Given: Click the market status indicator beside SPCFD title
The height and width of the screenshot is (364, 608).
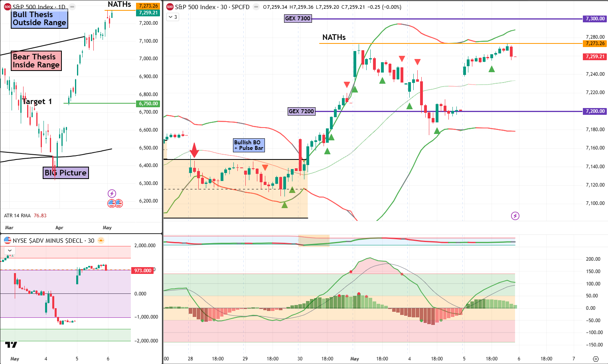Looking at the screenshot, I should (256, 7).
